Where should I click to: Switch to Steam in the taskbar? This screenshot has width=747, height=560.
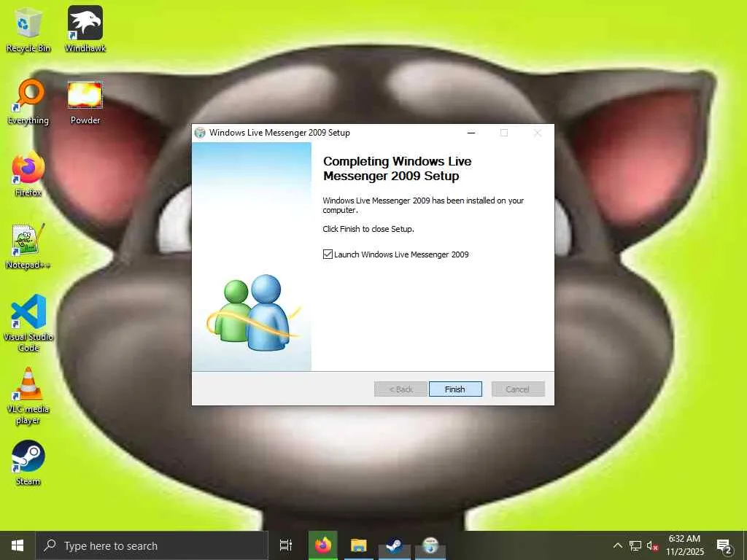[x=395, y=545]
